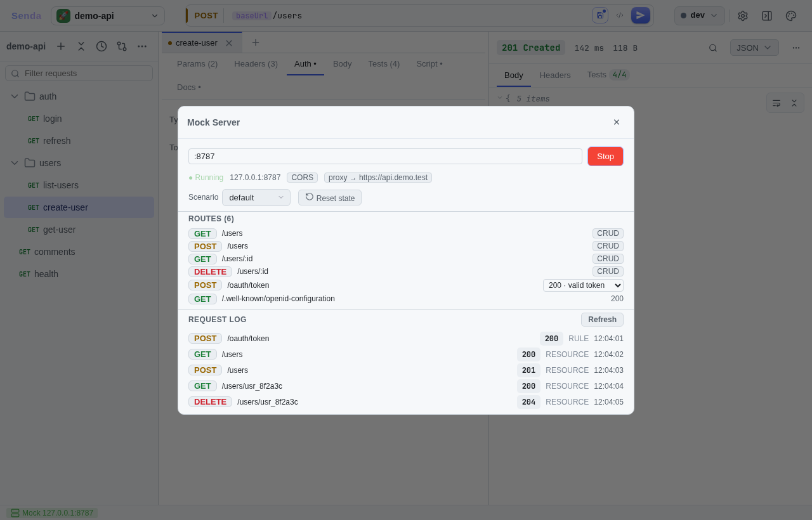Screen dimensions: 812x520
Task: Switch to the Headers (3) request tab
Action: pyautogui.click(x=256, y=63)
